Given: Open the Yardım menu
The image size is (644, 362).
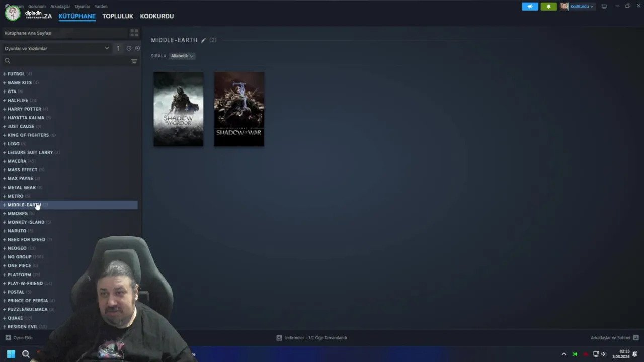Looking at the screenshot, I should pyautogui.click(x=101, y=7).
